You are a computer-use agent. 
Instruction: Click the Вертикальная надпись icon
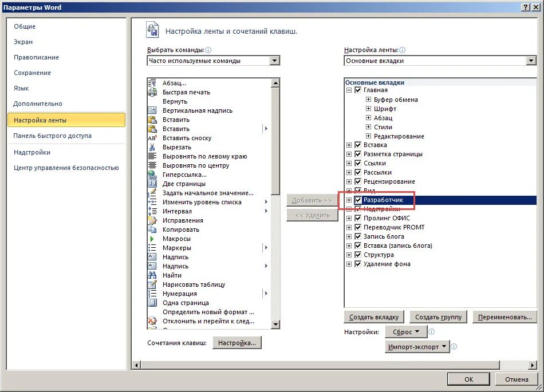[x=152, y=110]
